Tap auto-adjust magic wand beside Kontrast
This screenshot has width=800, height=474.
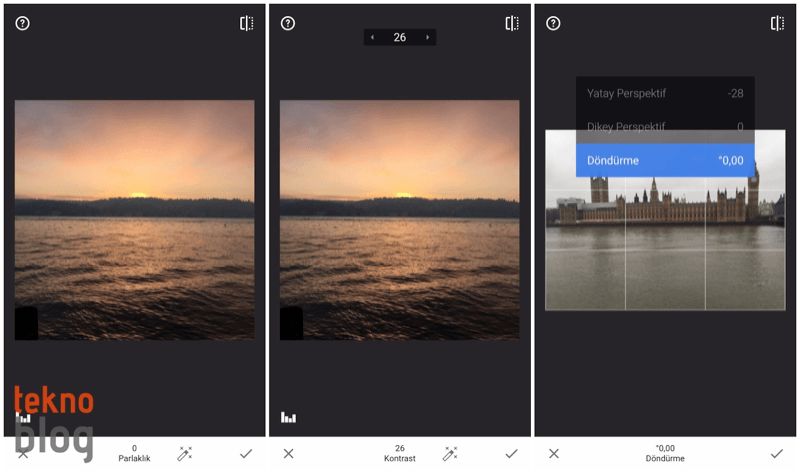coord(449,454)
